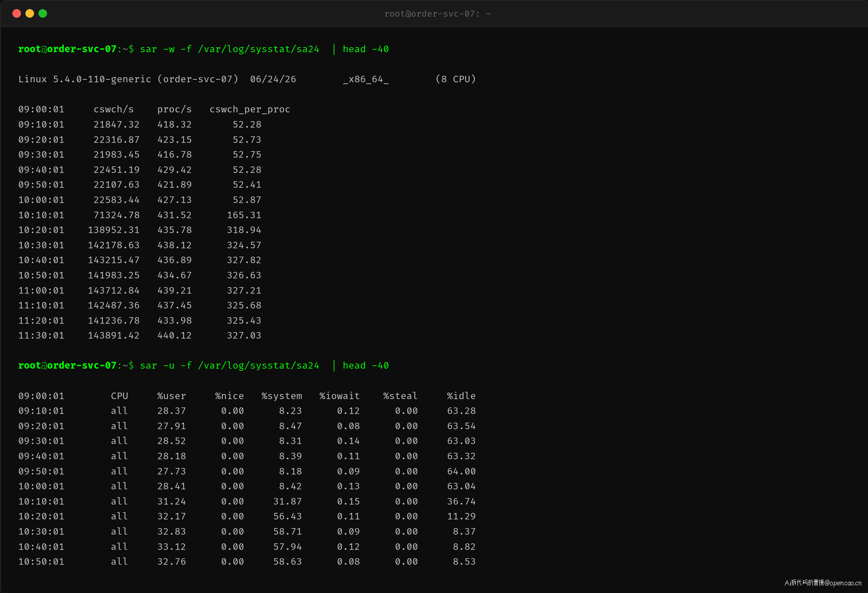Click the second 'root@order-svc-07' prompt
The height and width of the screenshot is (593, 868).
(67, 365)
